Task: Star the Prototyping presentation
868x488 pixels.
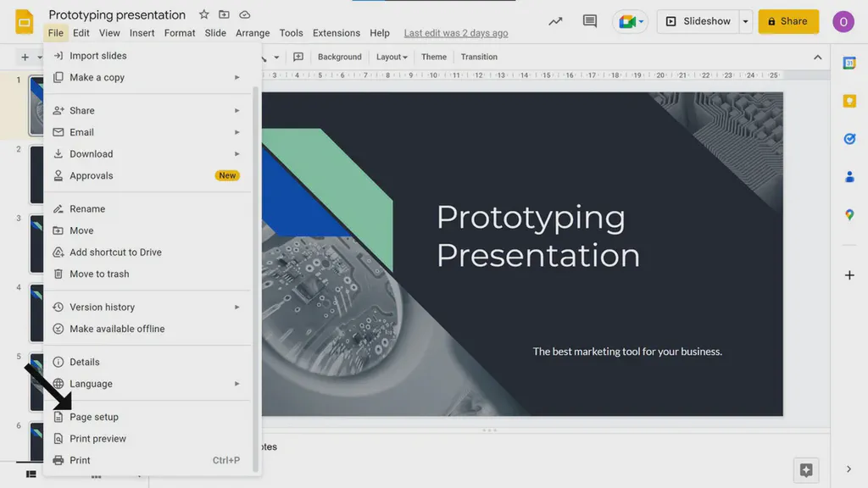Action: point(203,14)
